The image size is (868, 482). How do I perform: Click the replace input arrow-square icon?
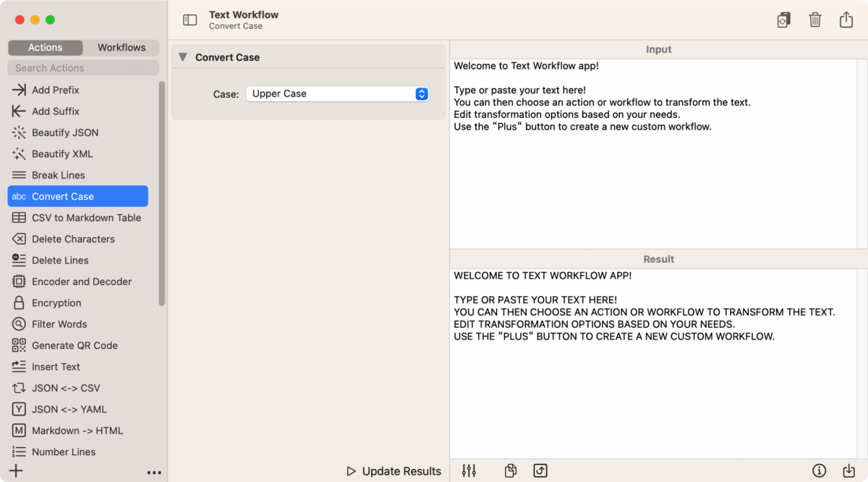tap(540, 470)
